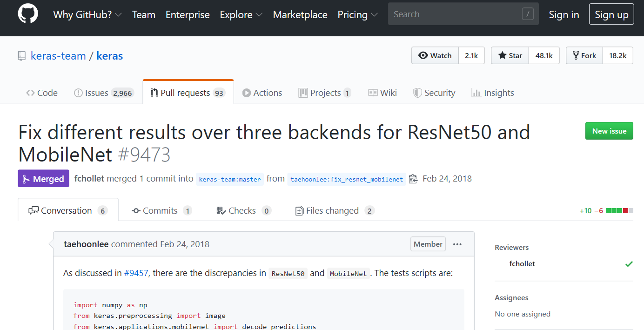This screenshot has height=330, width=644.
Task: Expand the Explore dropdown
Action: click(241, 15)
